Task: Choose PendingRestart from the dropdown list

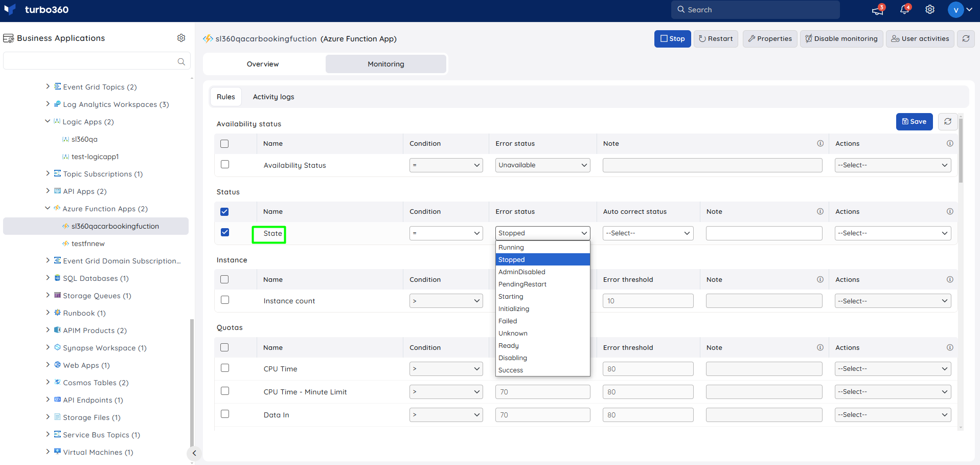Action: [x=543, y=284]
